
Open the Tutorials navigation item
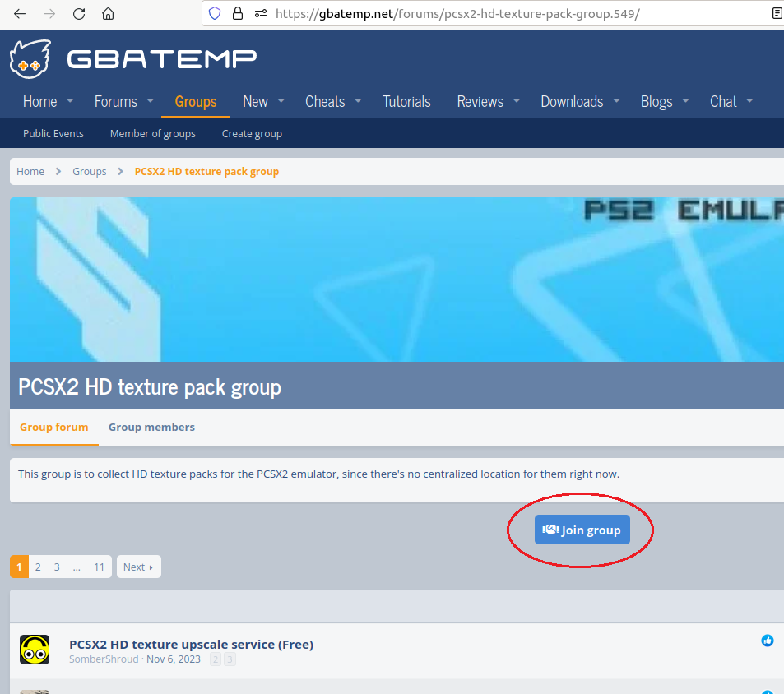[406, 101]
